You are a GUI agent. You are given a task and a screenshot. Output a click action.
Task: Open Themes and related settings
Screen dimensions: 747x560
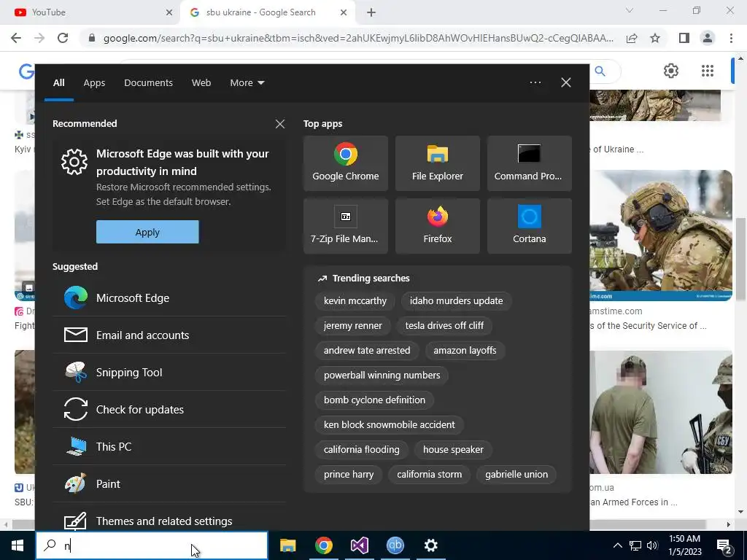[x=169, y=519]
